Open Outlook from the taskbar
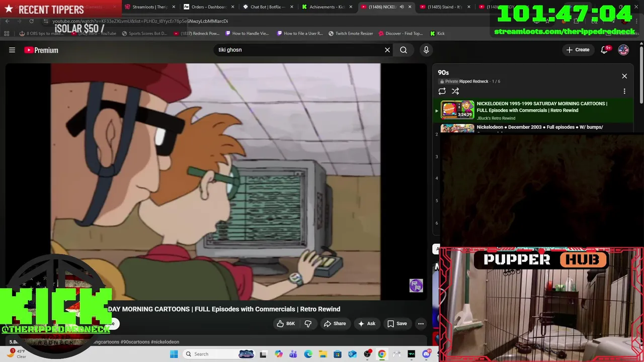The image size is (644, 362). click(352, 354)
